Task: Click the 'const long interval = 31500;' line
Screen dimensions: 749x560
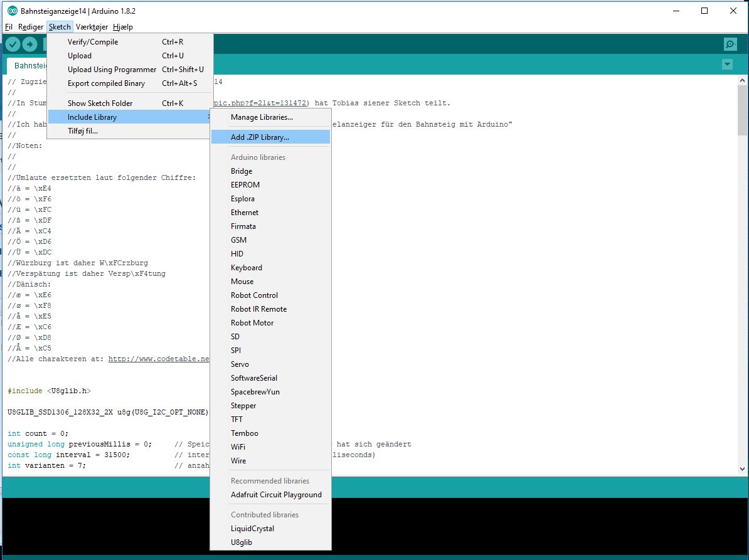Action: click(69, 455)
